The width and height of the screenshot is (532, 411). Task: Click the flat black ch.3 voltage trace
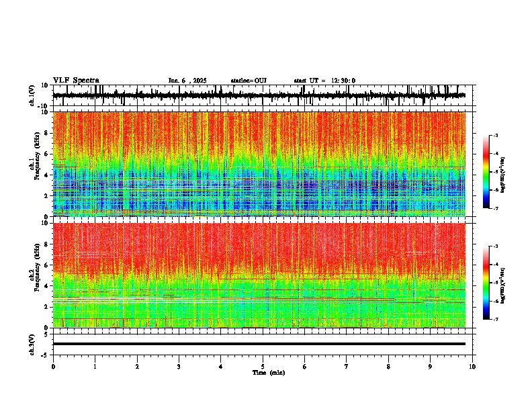point(259,344)
